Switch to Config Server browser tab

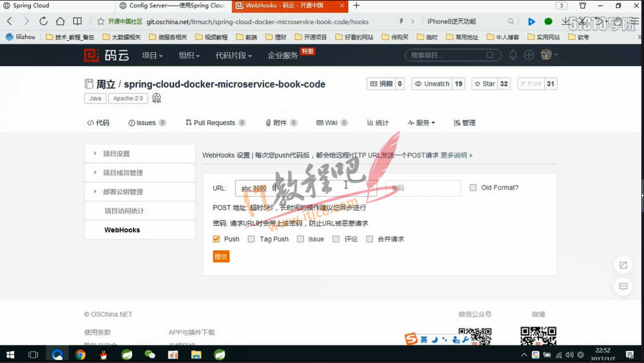tap(172, 6)
